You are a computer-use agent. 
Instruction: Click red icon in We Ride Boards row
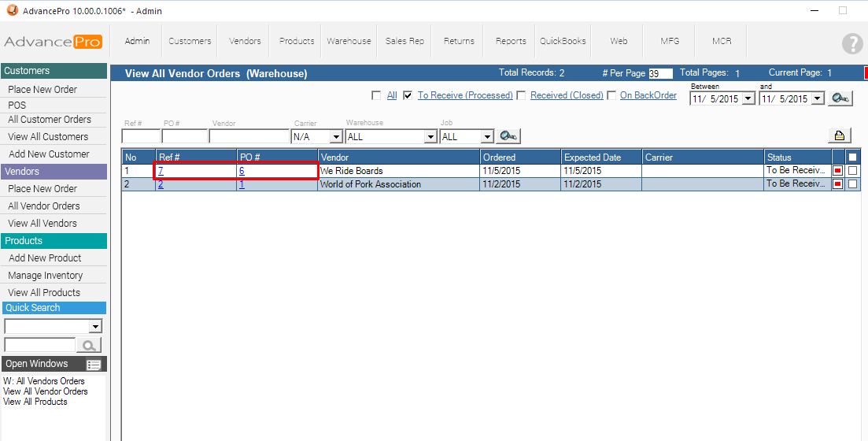(837, 171)
